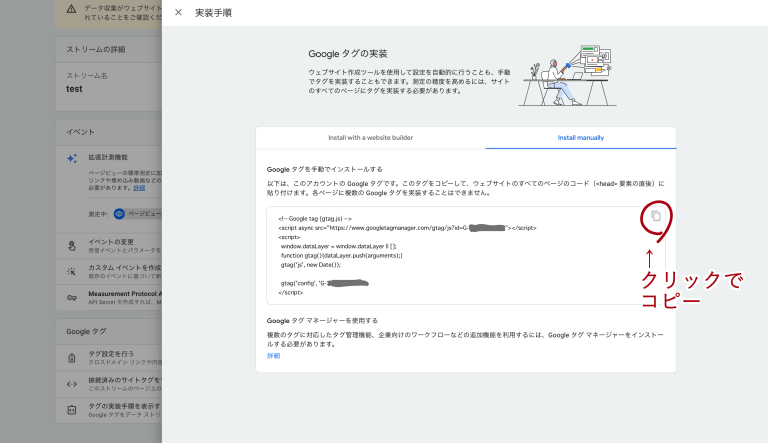This screenshot has height=443, width=768.
Task: Click the イベント section heading
Action: point(81,132)
